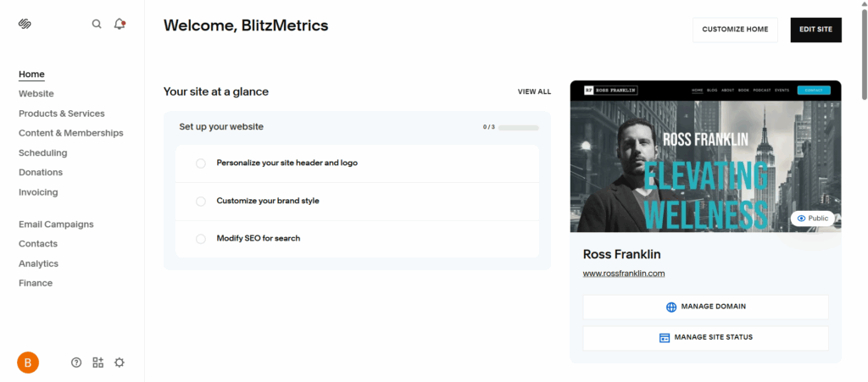Select Products & Services in sidebar
This screenshot has width=868, height=382.
pyautogui.click(x=62, y=113)
